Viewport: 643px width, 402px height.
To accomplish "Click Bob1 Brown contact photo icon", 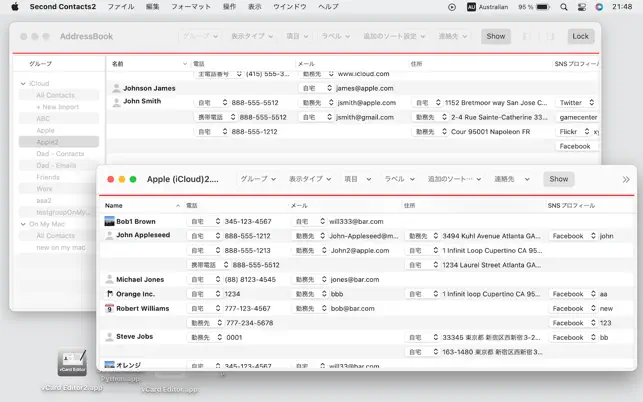I will pyautogui.click(x=109, y=222).
